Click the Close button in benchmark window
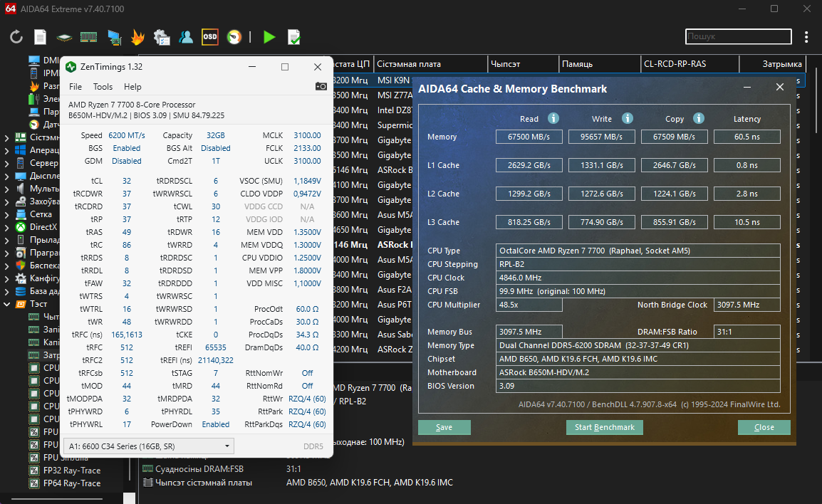 click(x=764, y=428)
